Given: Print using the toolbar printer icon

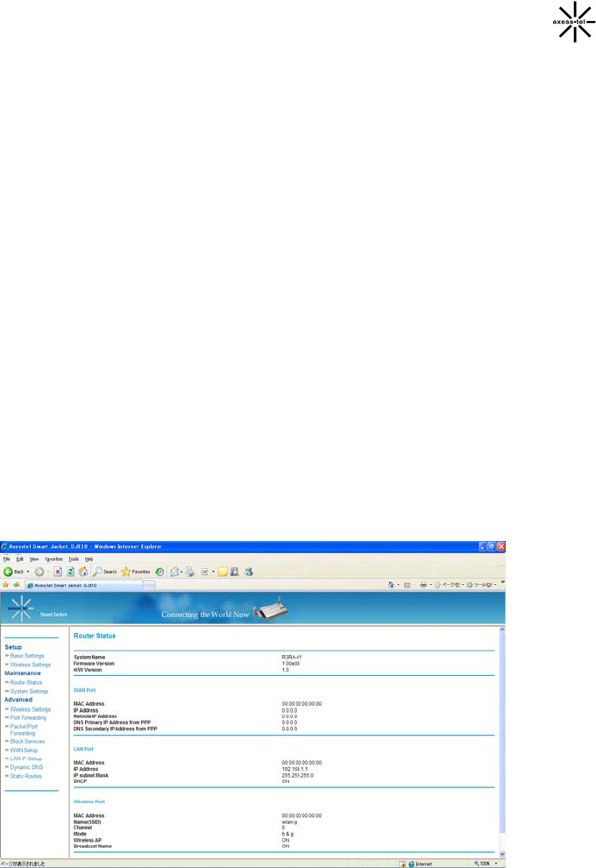Looking at the screenshot, I should coord(190,572).
